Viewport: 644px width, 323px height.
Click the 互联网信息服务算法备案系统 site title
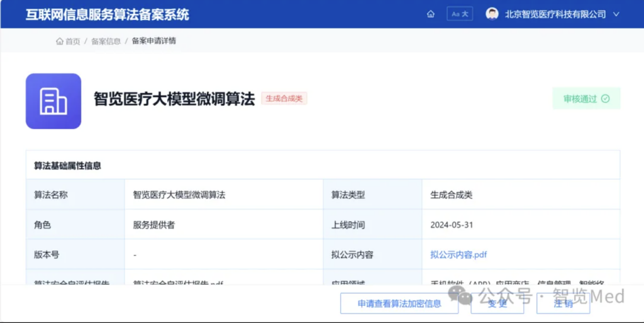[x=107, y=14]
